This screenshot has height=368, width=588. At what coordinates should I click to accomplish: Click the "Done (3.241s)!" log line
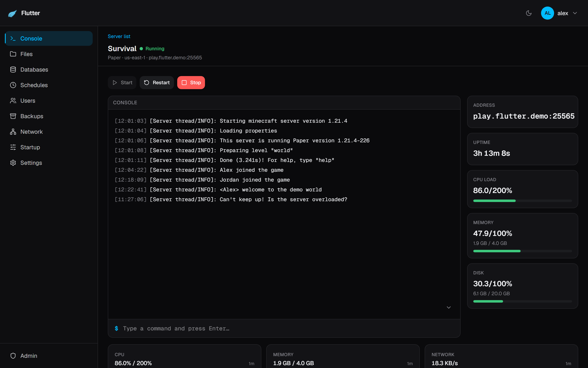click(225, 160)
